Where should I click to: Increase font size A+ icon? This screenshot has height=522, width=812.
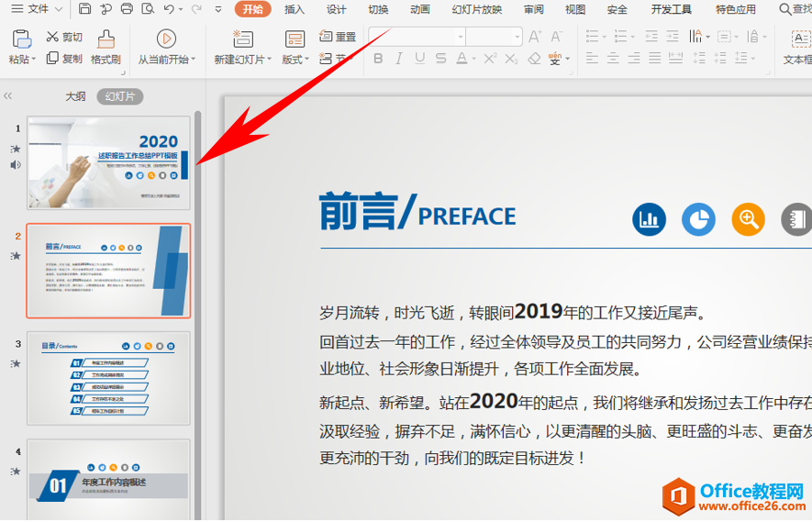tap(535, 37)
